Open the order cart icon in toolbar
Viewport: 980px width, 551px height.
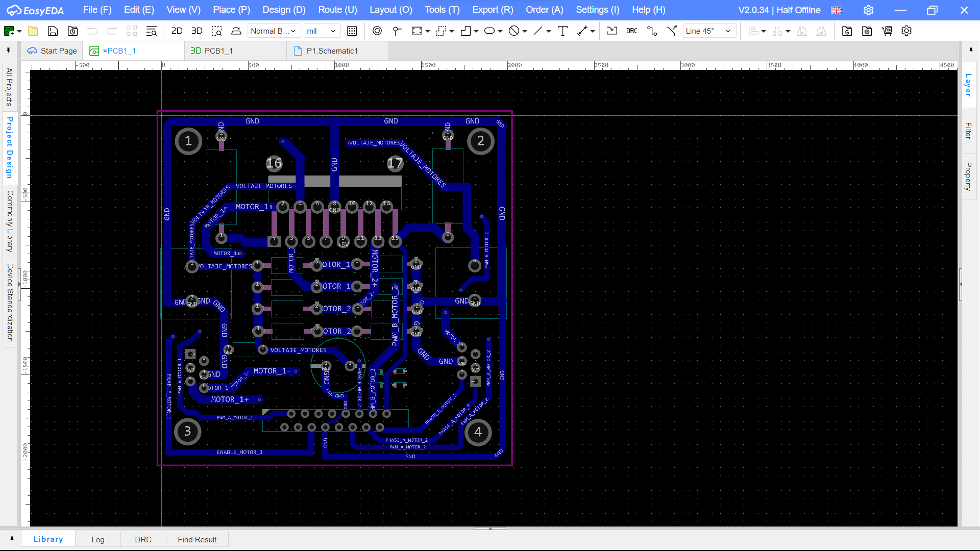887,31
